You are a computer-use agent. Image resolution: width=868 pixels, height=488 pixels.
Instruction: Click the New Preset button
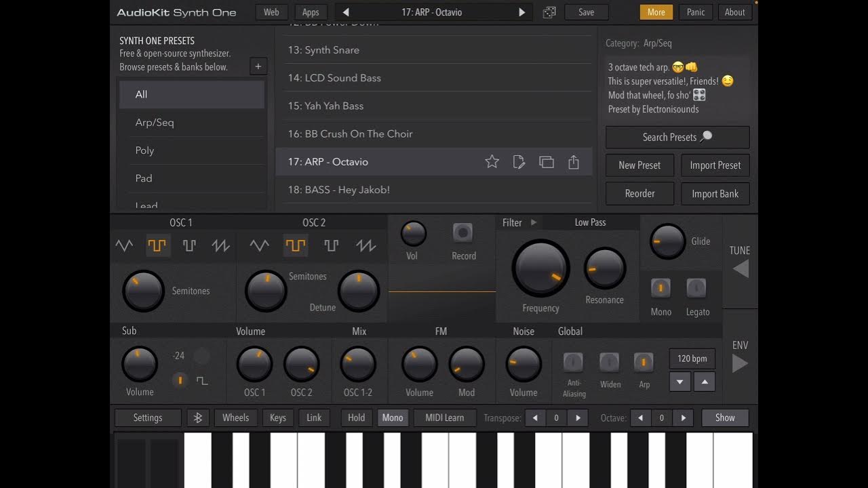click(x=639, y=165)
